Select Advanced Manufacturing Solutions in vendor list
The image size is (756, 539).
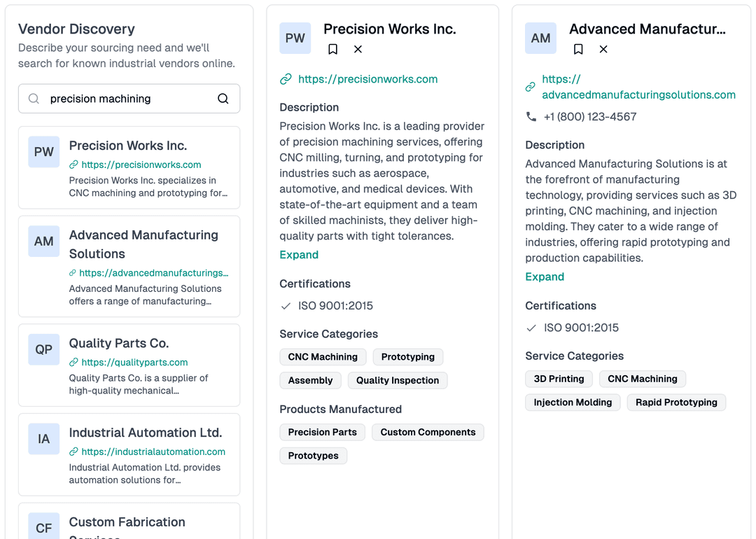[129, 266]
